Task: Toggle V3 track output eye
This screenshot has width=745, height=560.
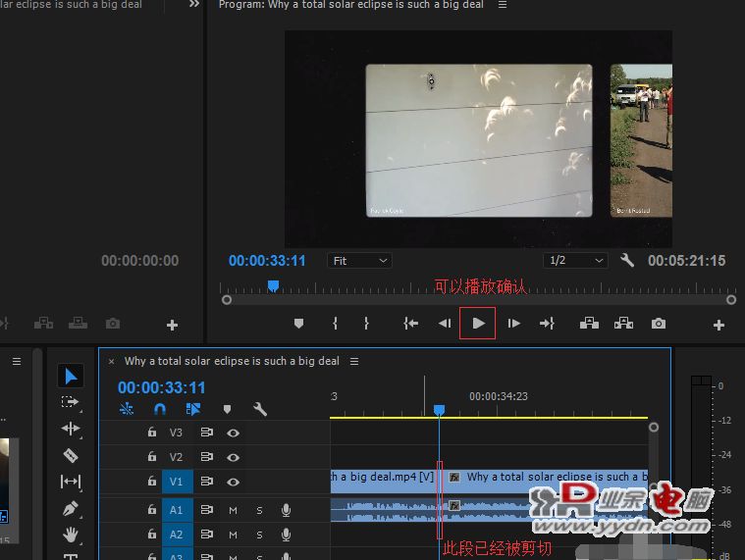Action: (233, 433)
